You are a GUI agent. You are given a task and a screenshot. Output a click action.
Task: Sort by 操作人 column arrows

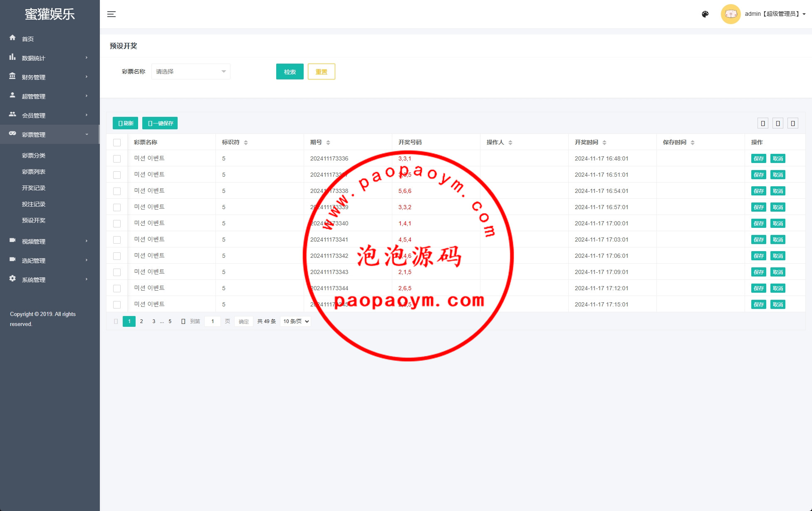click(510, 143)
